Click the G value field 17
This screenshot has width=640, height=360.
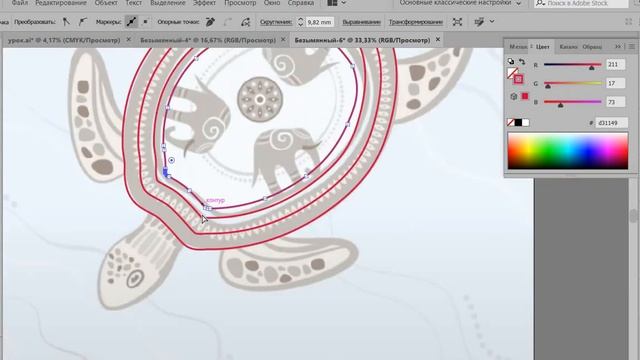(615, 83)
